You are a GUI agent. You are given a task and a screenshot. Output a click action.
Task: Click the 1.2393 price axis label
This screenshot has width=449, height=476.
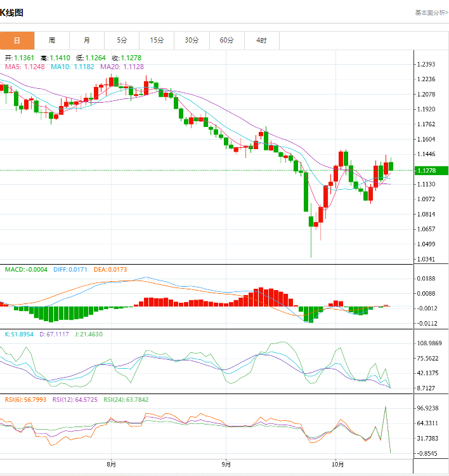click(426, 64)
